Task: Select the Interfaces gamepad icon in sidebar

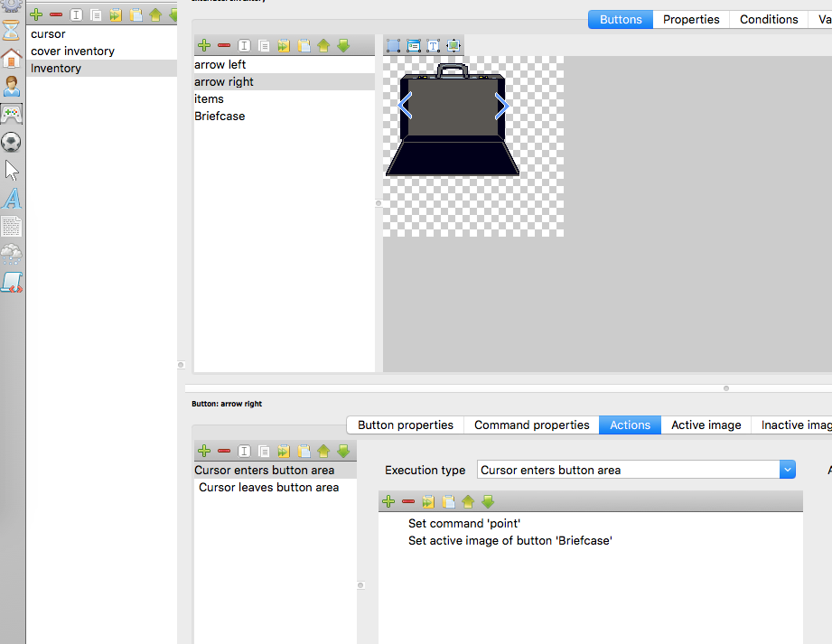Action: (x=11, y=114)
